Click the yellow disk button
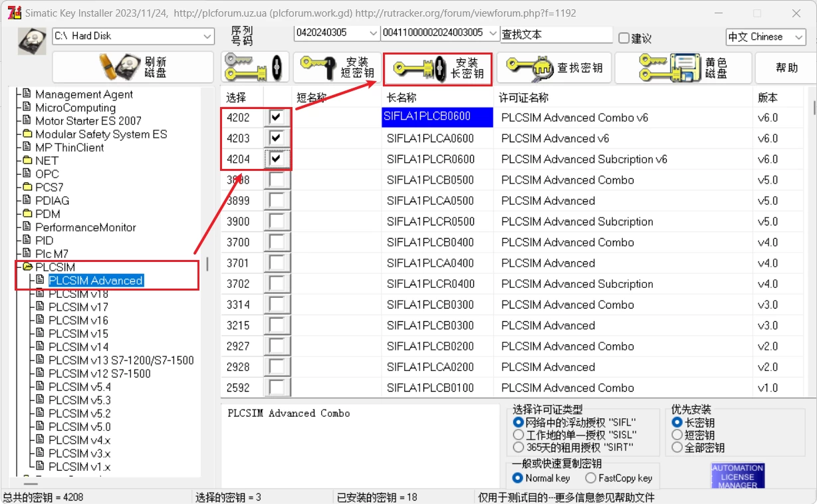Viewport: 817px width, 504px height. click(683, 67)
